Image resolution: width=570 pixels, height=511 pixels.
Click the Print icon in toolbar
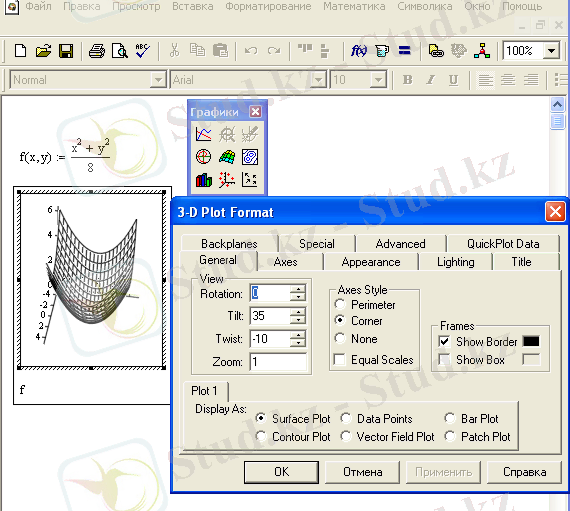97,51
